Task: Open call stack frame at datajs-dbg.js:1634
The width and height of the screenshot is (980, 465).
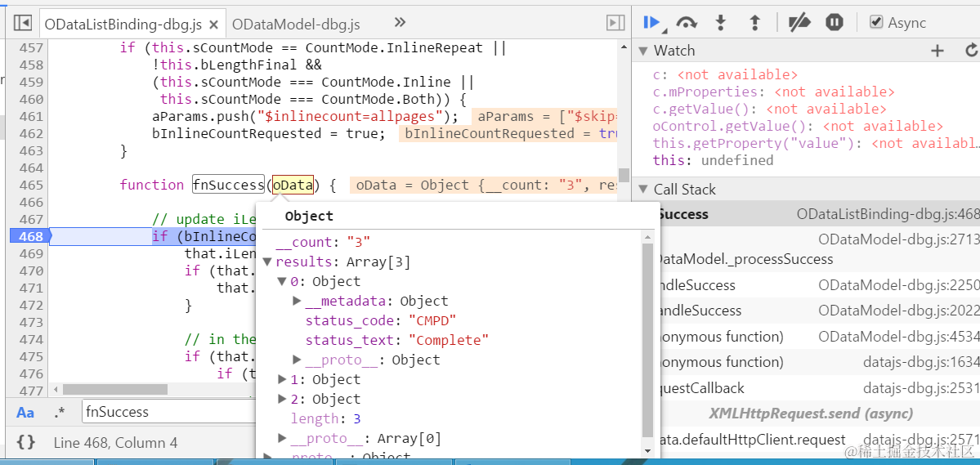Action: (819, 363)
